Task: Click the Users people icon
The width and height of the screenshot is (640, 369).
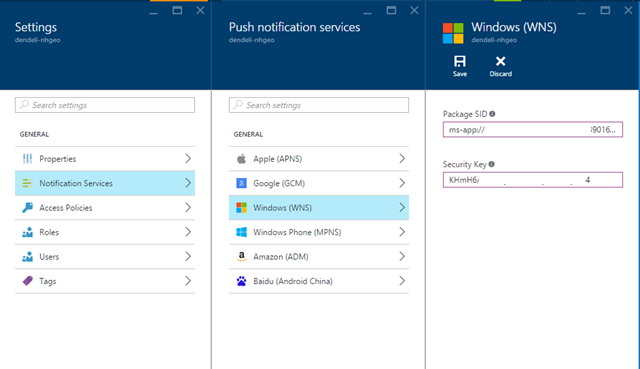Action: pyautogui.click(x=27, y=257)
